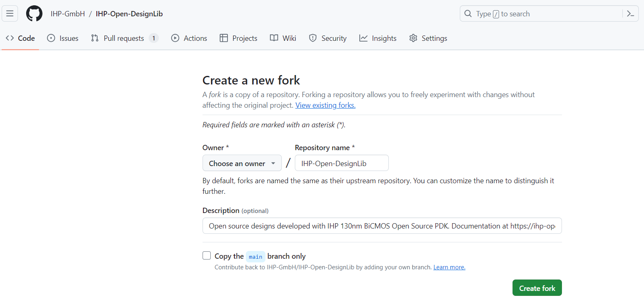This screenshot has width=644, height=304.
Task: Open the Security tab
Action: point(328,38)
